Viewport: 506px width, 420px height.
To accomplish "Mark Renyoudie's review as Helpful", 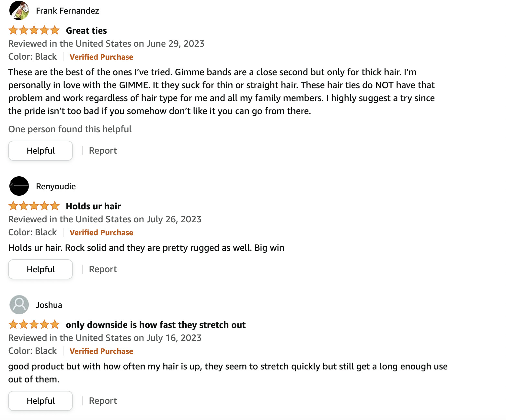I will click(x=40, y=269).
